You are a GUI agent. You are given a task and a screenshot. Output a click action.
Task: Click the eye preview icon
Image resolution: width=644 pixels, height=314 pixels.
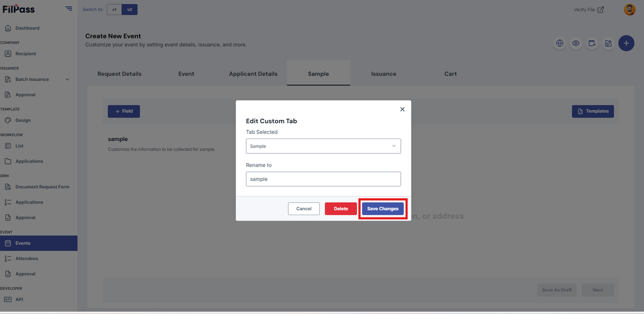[576, 43]
